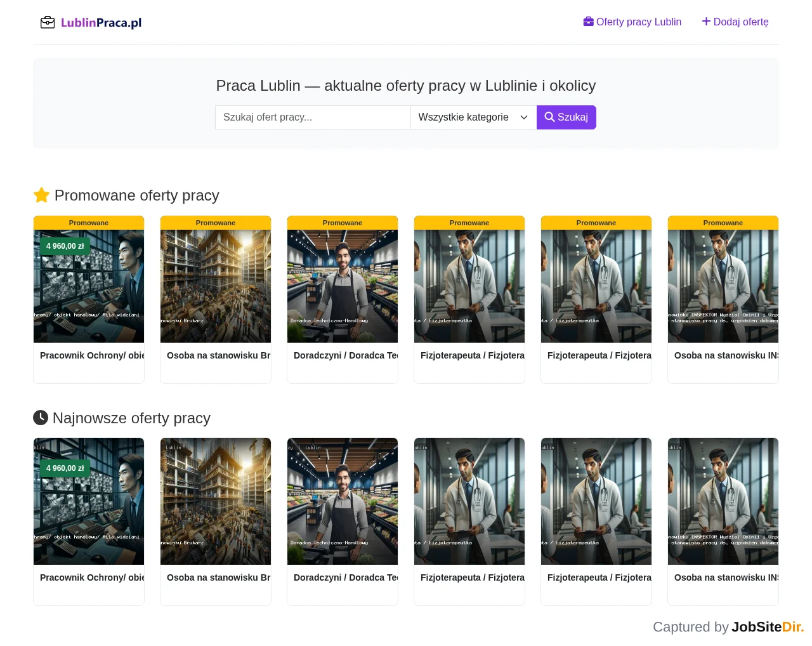The image size is (812, 646).
Task: Click the purple Szukaj button
Action: (566, 117)
